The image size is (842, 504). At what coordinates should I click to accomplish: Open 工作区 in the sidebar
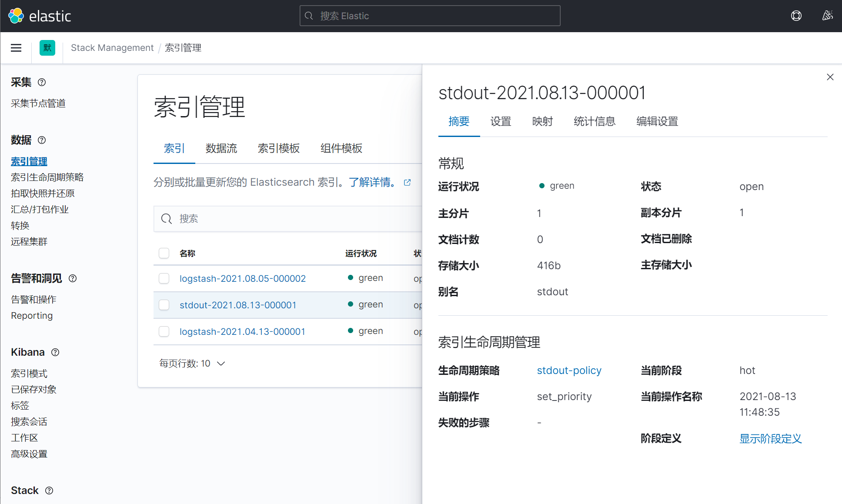click(24, 438)
